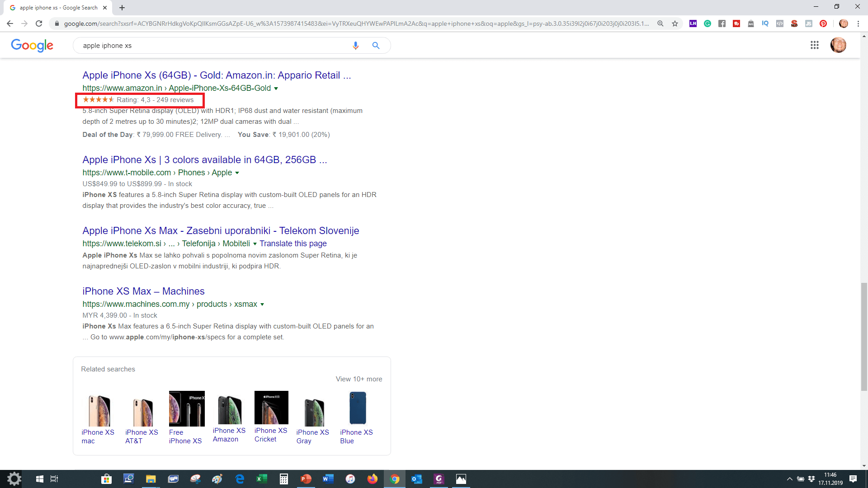
Task: Open Excel from the Windows taskbar
Action: click(262, 479)
